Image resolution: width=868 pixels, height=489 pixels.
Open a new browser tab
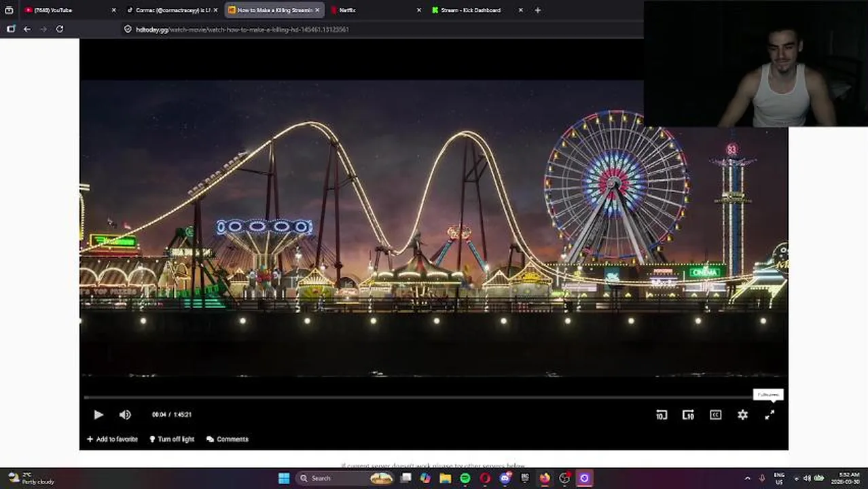(x=537, y=10)
